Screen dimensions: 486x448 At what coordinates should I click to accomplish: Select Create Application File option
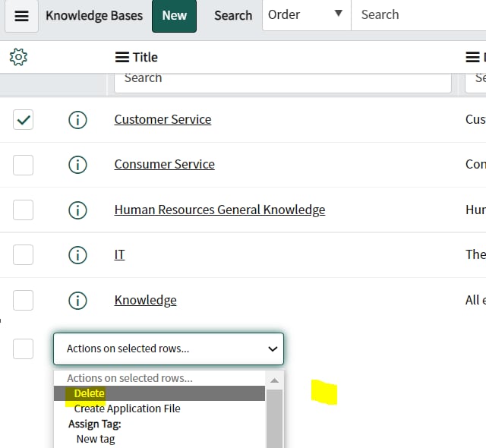(127, 409)
